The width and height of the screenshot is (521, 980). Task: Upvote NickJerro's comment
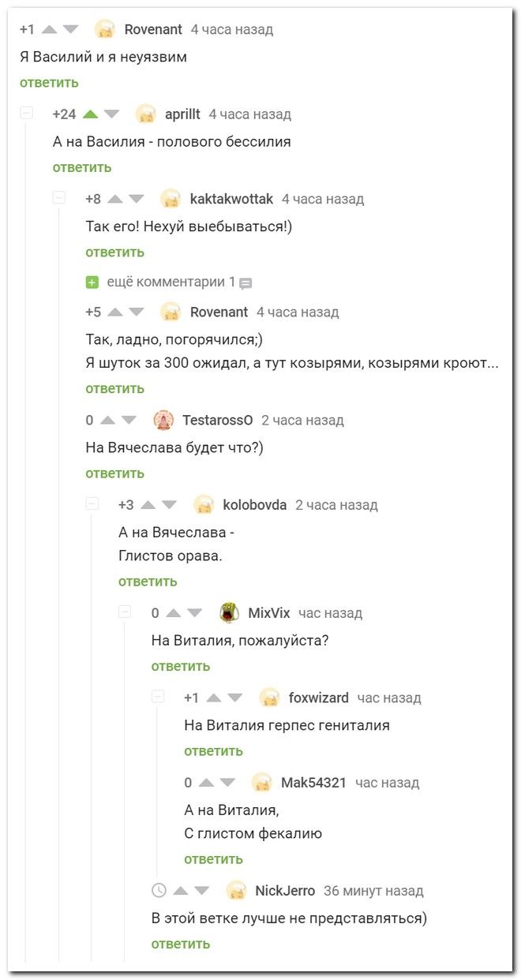click(x=181, y=892)
